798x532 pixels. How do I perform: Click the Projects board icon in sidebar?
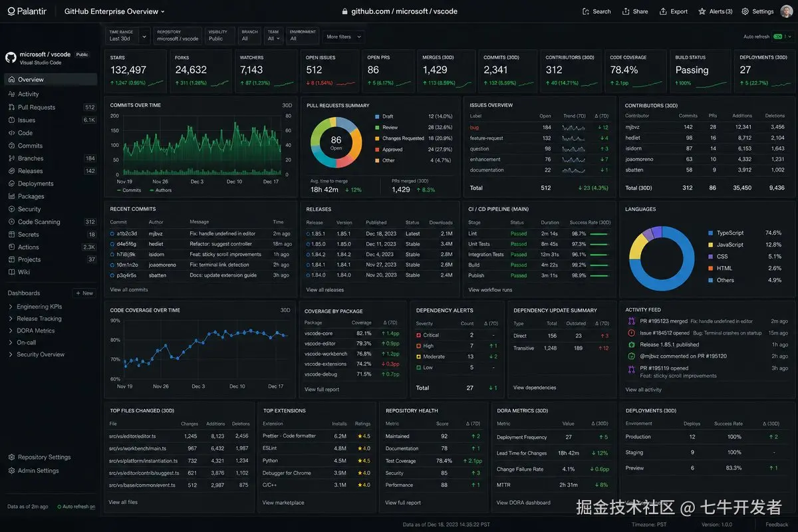coord(11,259)
